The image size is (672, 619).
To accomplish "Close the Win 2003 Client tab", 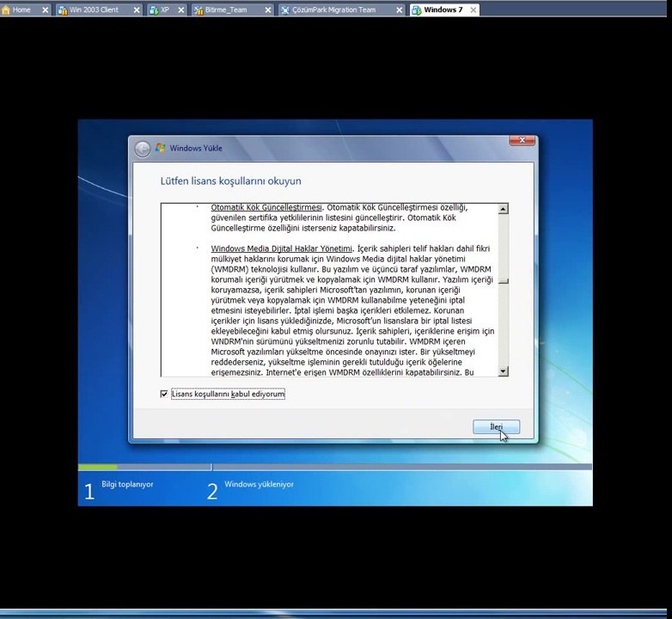I will click(137, 9).
